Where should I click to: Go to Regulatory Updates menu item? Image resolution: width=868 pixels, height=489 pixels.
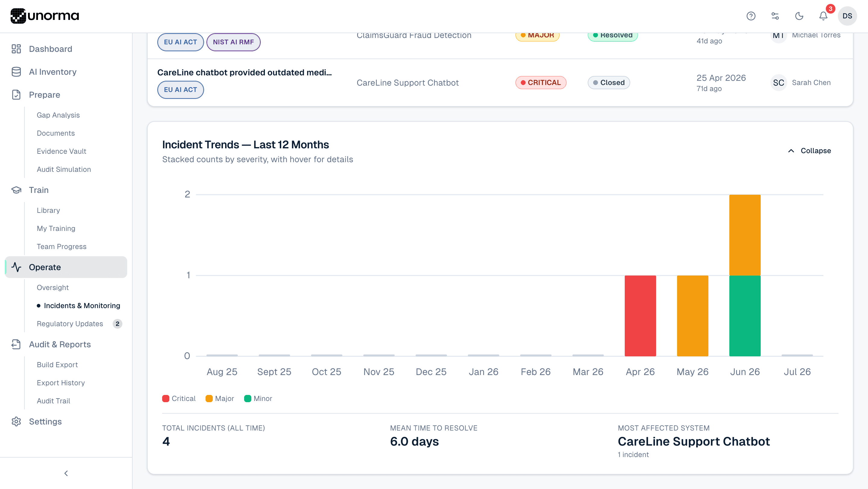pos(70,323)
